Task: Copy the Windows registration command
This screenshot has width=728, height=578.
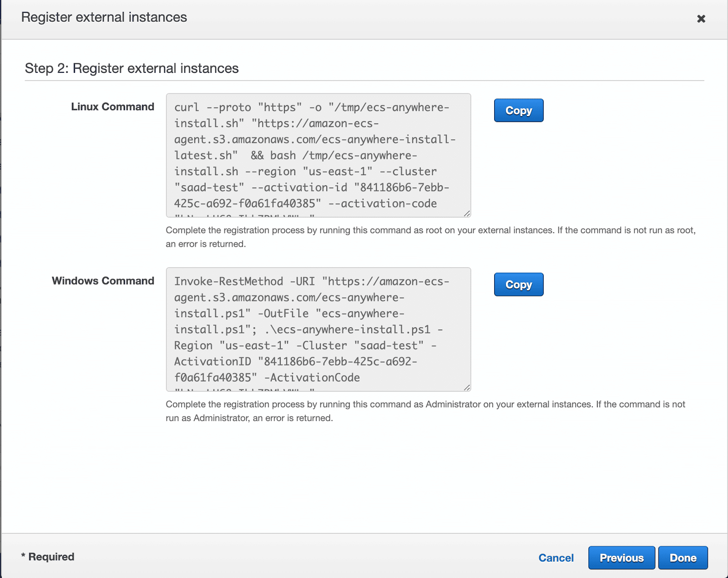Action: [x=518, y=284]
